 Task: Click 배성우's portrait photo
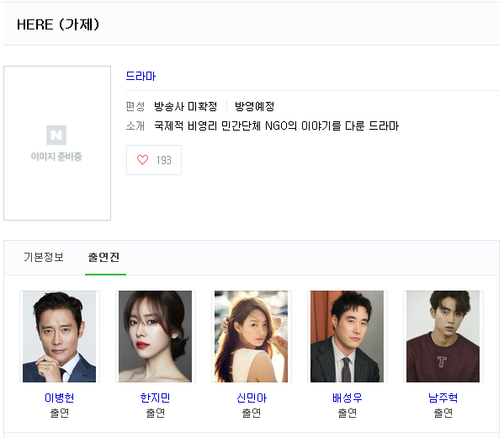[x=347, y=337]
